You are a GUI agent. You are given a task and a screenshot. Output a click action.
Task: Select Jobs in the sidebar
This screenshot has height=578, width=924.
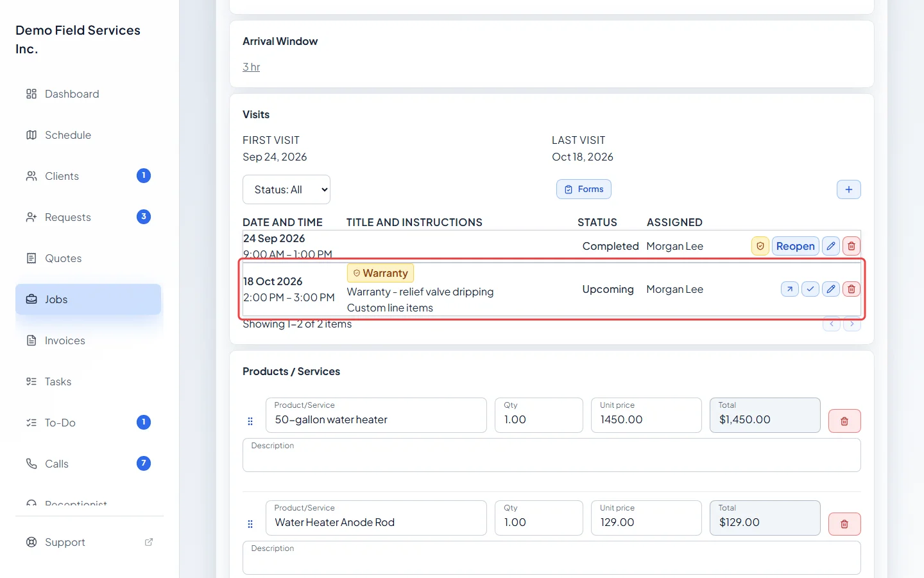(89, 299)
